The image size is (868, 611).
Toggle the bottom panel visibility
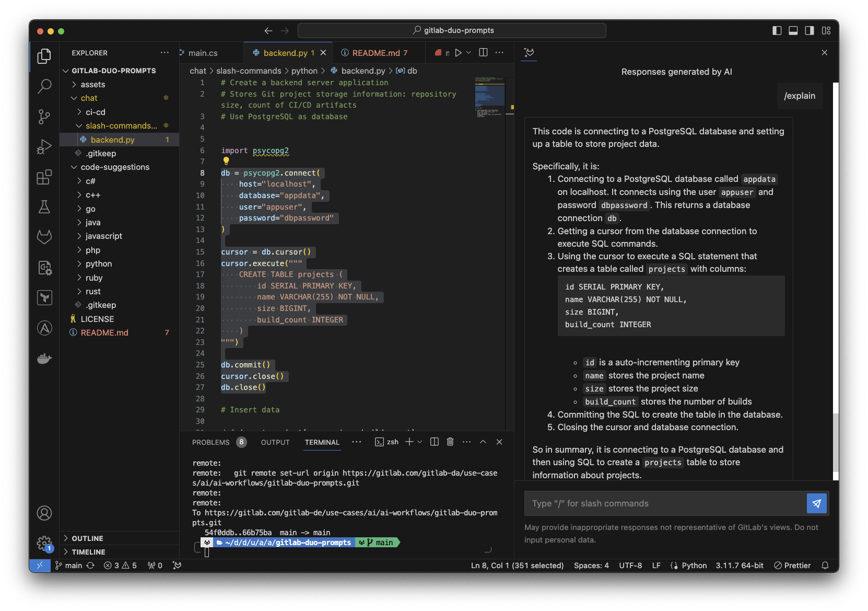[x=793, y=30]
